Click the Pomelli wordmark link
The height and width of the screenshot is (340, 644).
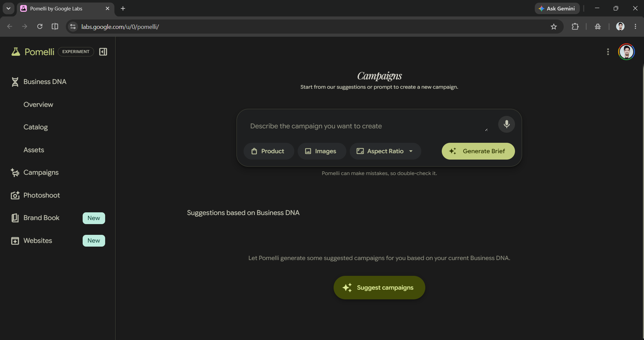(x=39, y=52)
